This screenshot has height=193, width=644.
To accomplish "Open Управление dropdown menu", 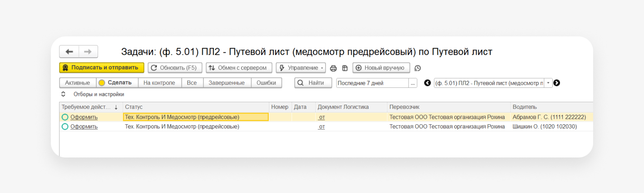I will click(x=301, y=68).
